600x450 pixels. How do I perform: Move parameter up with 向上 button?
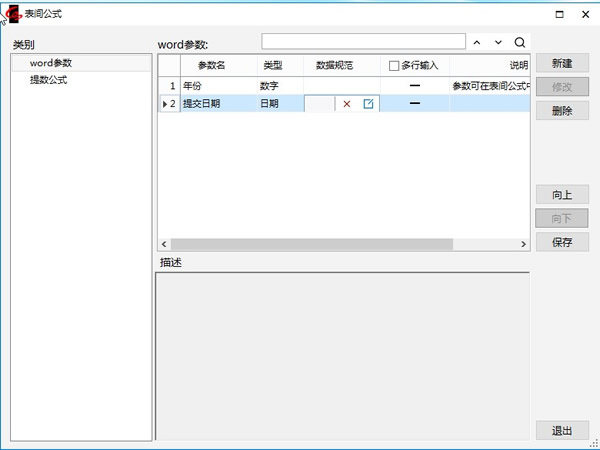click(562, 194)
